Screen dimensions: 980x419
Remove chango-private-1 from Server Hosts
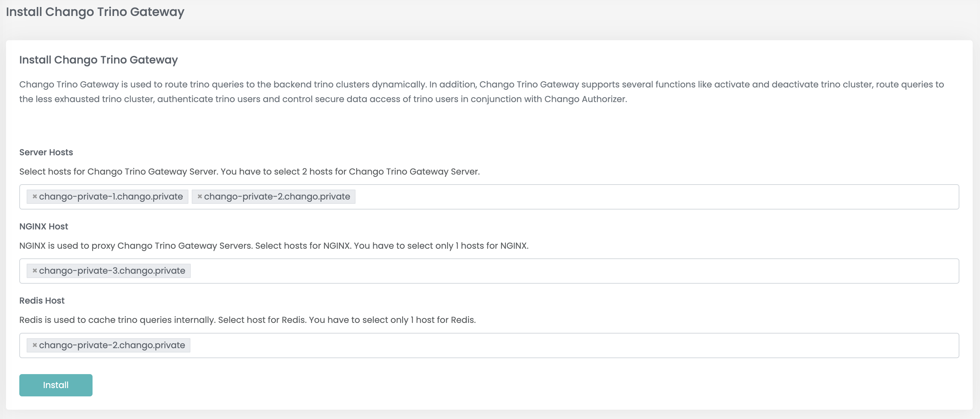click(x=35, y=197)
